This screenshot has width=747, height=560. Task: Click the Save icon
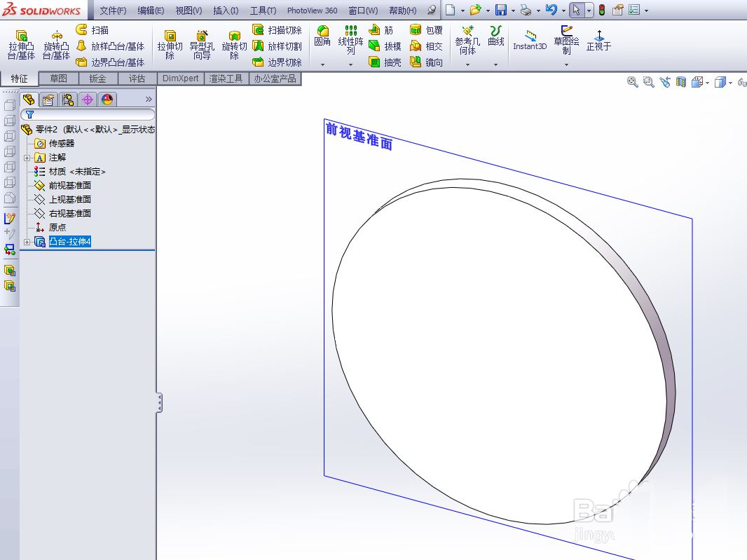(501, 10)
